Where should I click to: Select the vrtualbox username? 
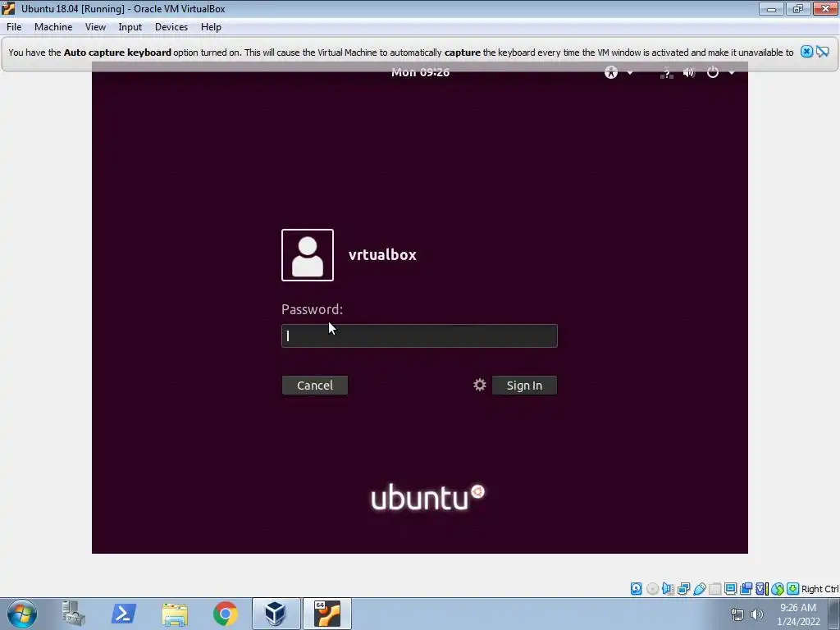[382, 255]
